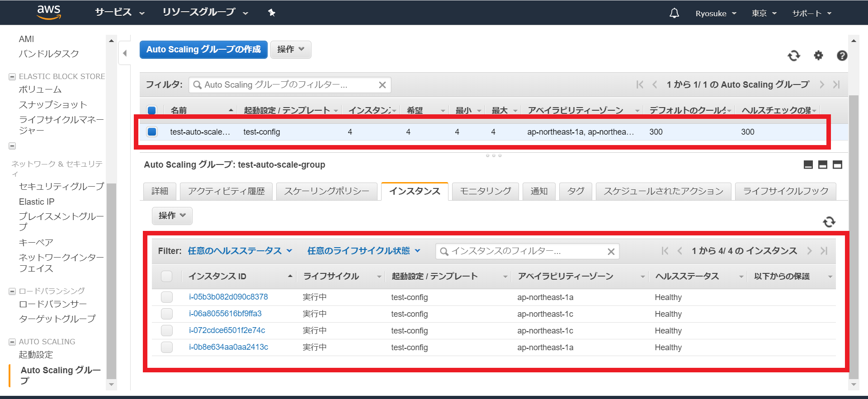Go to last page of groups
The height and width of the screenshot is (399, 868).
pos(836,84)
